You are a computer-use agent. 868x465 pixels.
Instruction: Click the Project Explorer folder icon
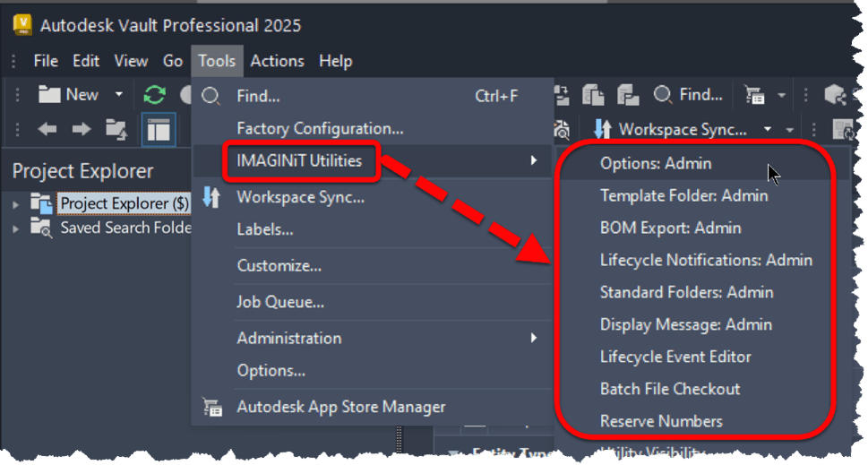pos(41,203)
